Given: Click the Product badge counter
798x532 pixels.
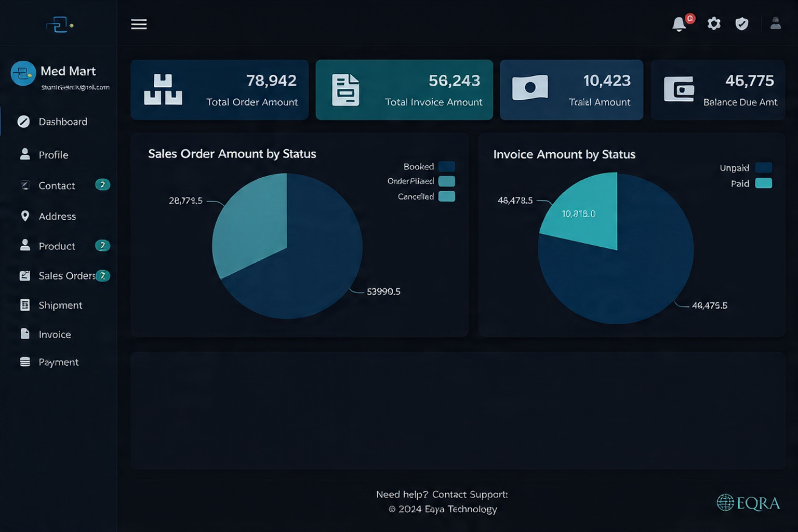Looking at the screenshot, I should [x=102, y=246].
